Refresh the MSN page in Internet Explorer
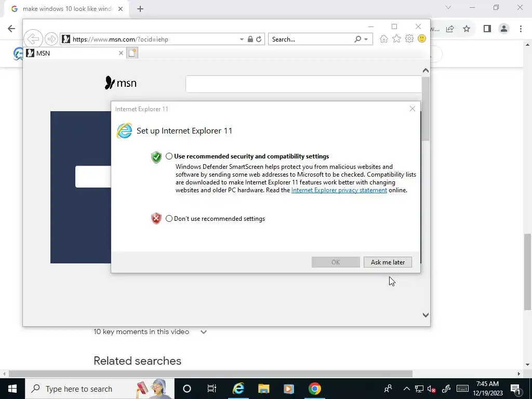This screenshot has width=532, height=399. [x=259, y=39]
